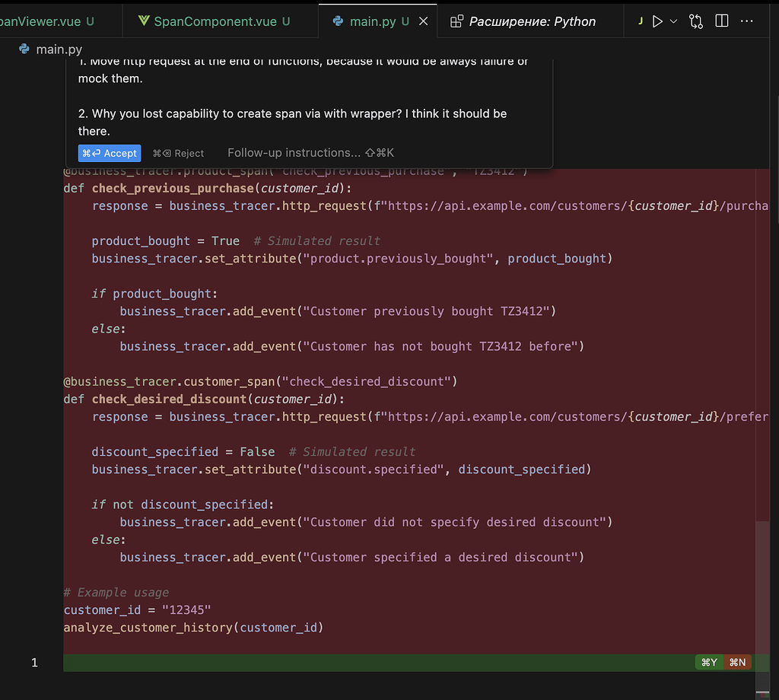Accept the inline chat suggestion
779x700 pixels.
click(x=109, y=153)
